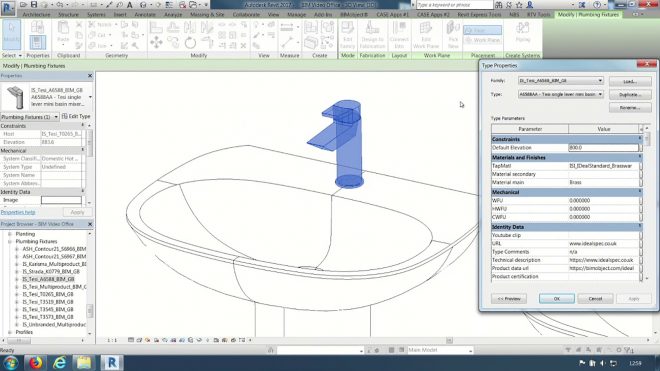This screenshot has height=371, width=660.
Task: Toggle Place on Work Plane placement option
Action: 482,40
